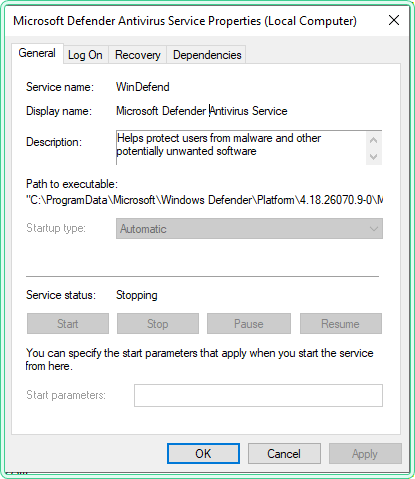Click the description box scroll down arrow
The height and width of the screenshot is (479, 415).
coord(374,156)
